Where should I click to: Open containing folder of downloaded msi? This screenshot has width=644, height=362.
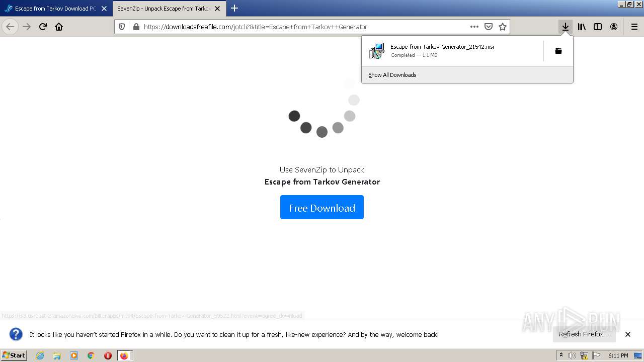(558, 51)
